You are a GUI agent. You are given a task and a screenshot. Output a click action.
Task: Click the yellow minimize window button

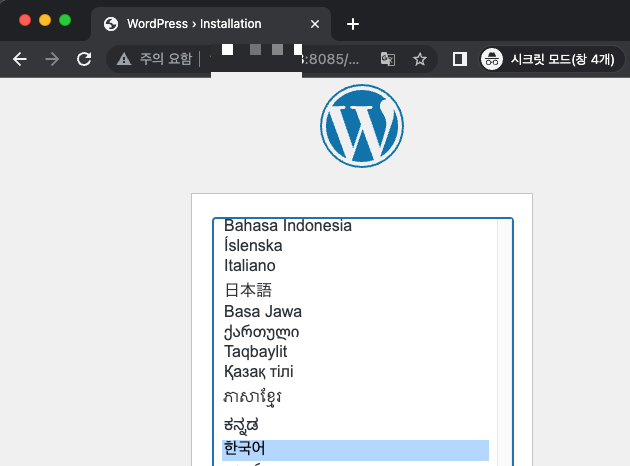click(45, 20)
